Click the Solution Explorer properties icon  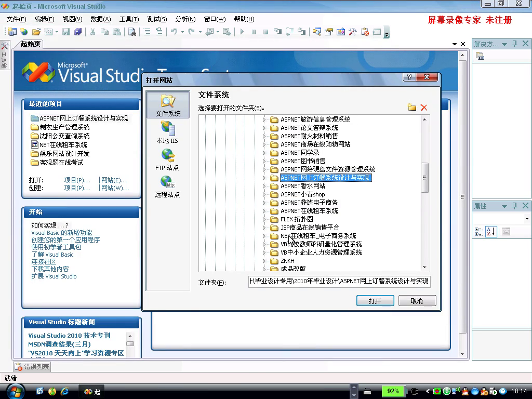coord(480,56)
